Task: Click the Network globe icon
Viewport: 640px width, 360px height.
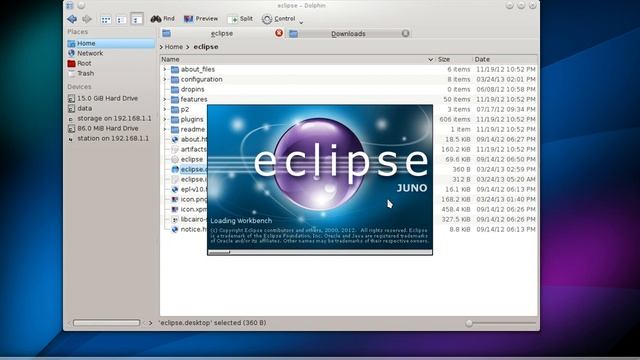Action: pyautogui.click(x=71, y=53)
